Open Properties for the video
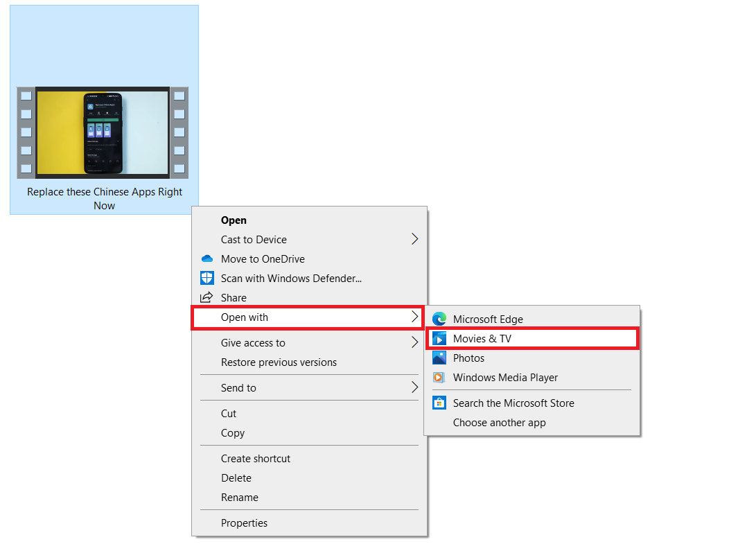Viewport: 756px width, 544px height. (309, 523)
